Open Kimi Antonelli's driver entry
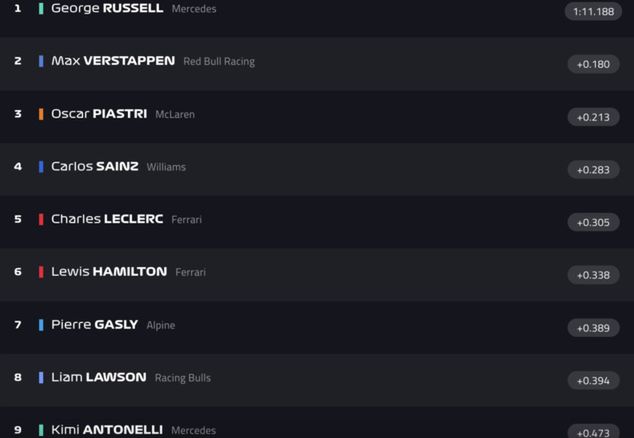Viewport: 634px width, 438px height. pyautogui.click(x=107, y=430)
